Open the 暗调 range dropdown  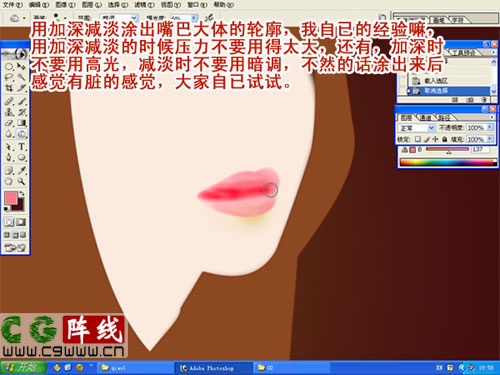tap(119, 18)
